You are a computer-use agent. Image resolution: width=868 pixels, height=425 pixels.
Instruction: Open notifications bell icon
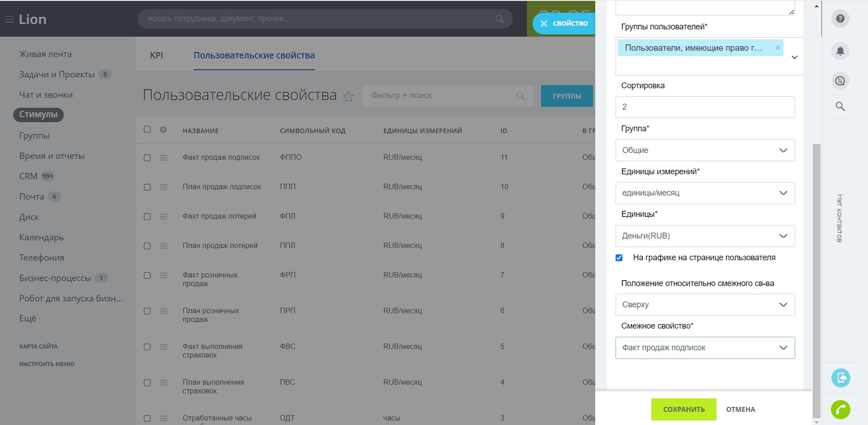coord(840,51)
